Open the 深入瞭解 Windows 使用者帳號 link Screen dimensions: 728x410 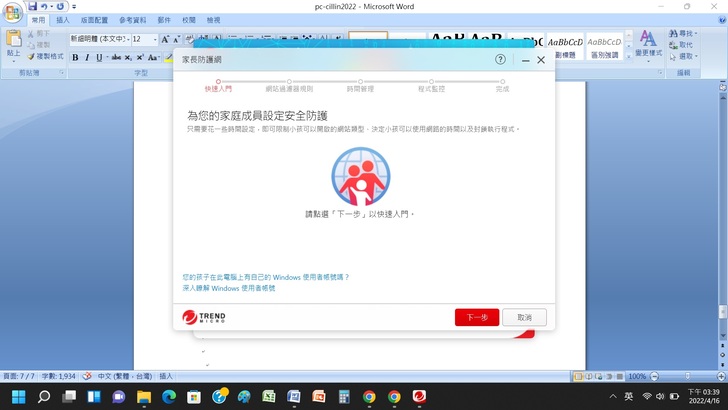[x=228, y=288]
